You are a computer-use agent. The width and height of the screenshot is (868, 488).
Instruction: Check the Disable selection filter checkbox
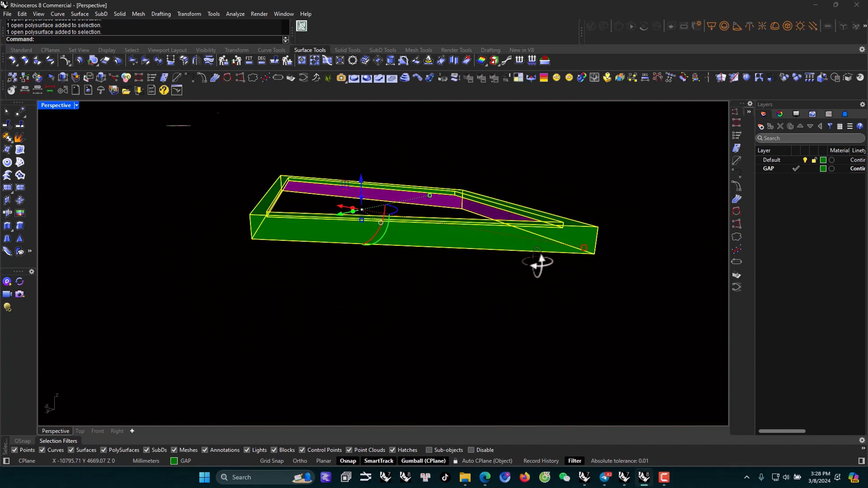(471, 450)
